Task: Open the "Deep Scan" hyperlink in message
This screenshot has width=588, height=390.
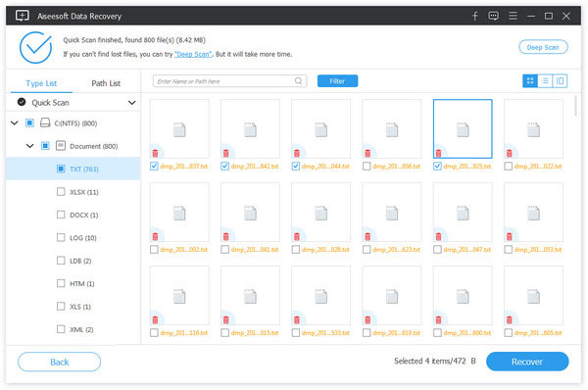Action: coord(193,54)
